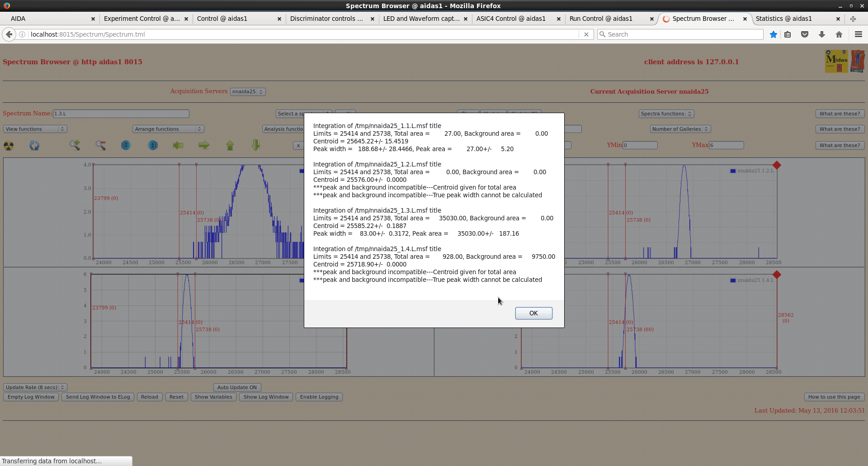Click the green left arrow icon

(178, 145)
